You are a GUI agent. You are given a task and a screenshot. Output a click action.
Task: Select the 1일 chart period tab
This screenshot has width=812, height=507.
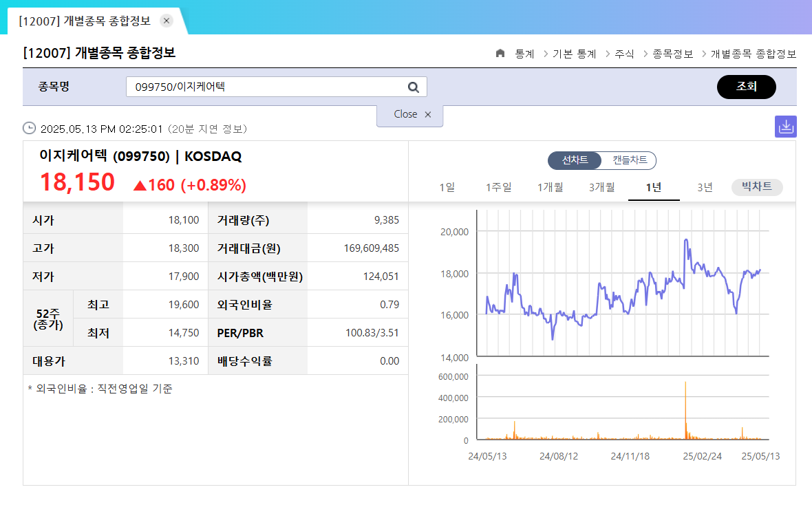click(447, 186)
